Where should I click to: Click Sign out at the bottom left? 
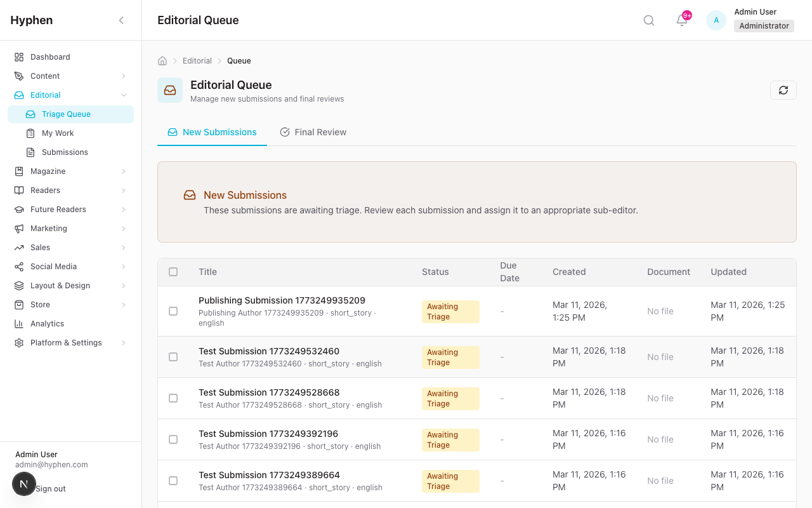click(x=51, y=489)
